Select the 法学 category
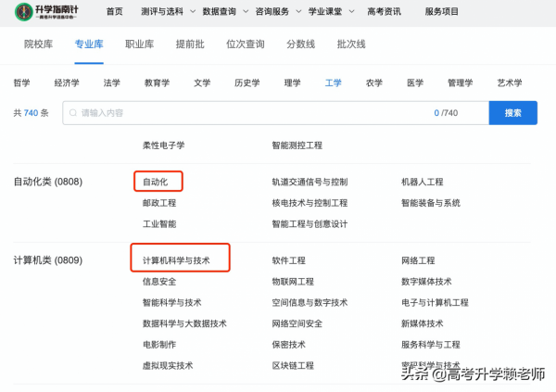 112,83
